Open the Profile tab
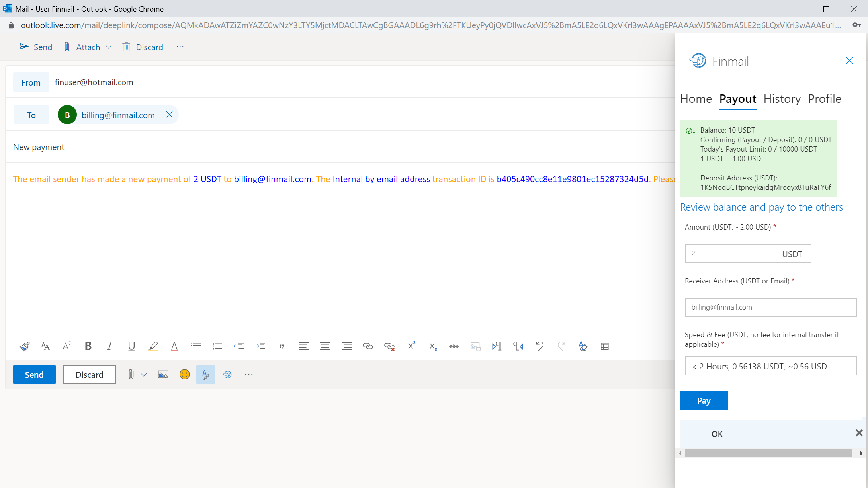 [825, 99]
